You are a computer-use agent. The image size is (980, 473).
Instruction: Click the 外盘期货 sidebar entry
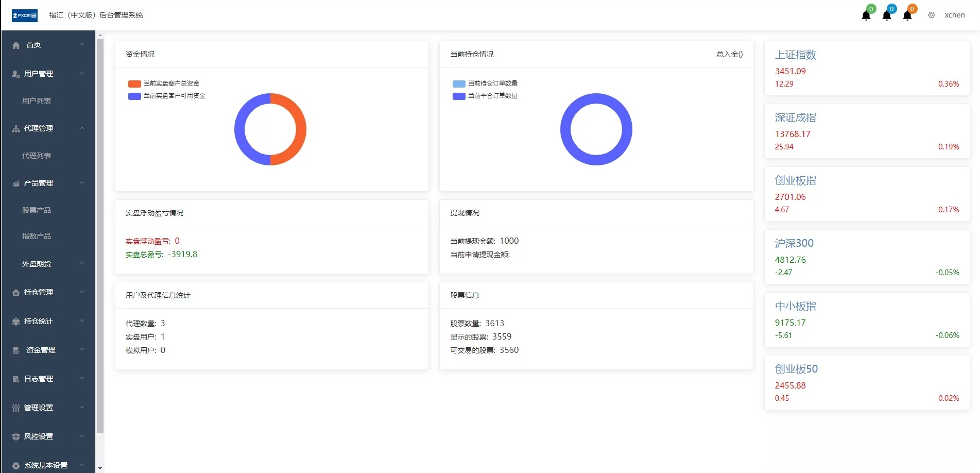pos(36,263)
